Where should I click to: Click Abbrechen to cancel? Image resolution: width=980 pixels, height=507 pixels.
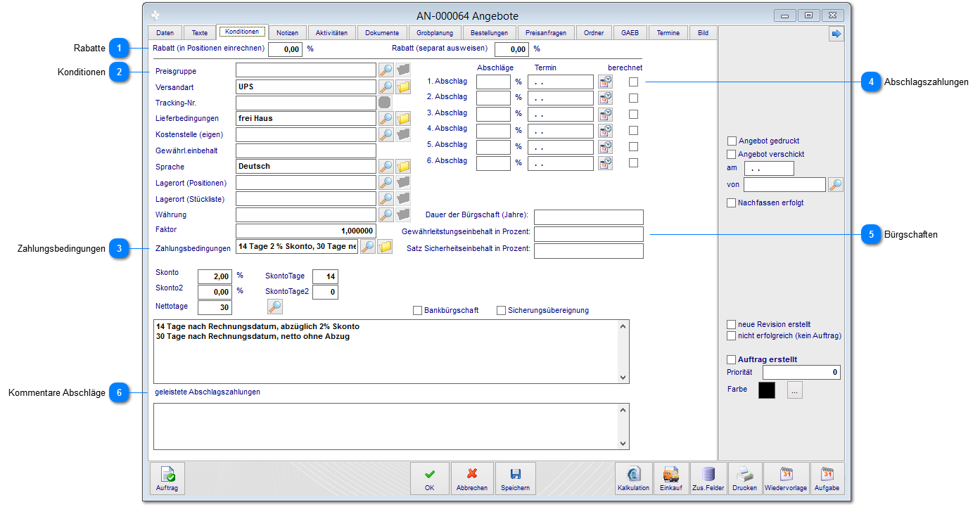click(472, 479)
